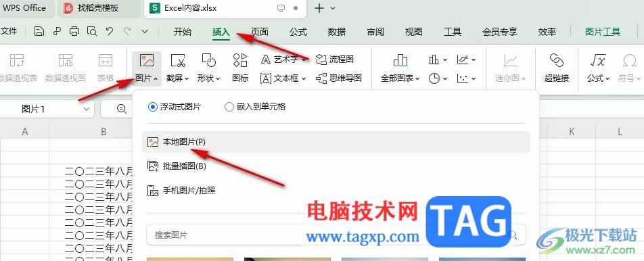The image size is (644, 261).
Task: Open the 公式 equation dropdown
Action: [x=598, y=68]
